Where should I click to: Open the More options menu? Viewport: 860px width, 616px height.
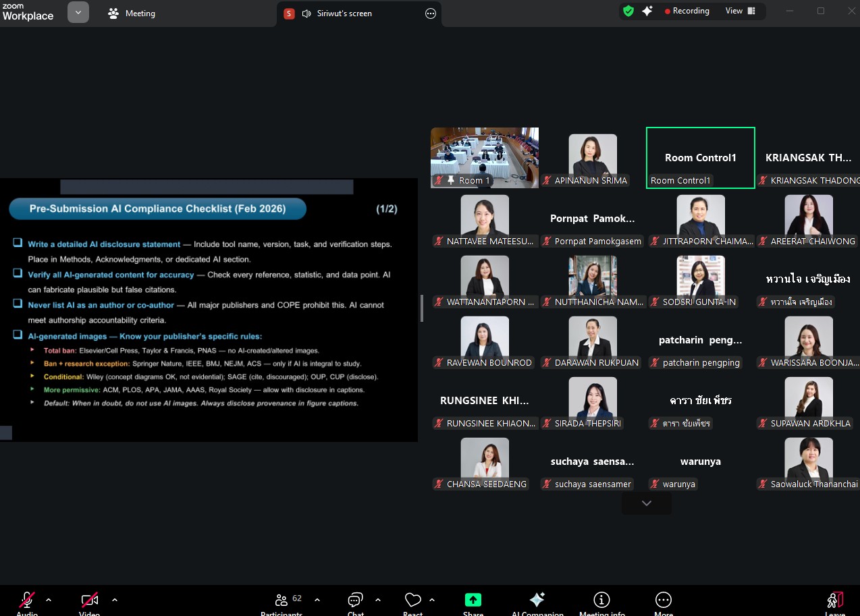click(x=664, y=600)
